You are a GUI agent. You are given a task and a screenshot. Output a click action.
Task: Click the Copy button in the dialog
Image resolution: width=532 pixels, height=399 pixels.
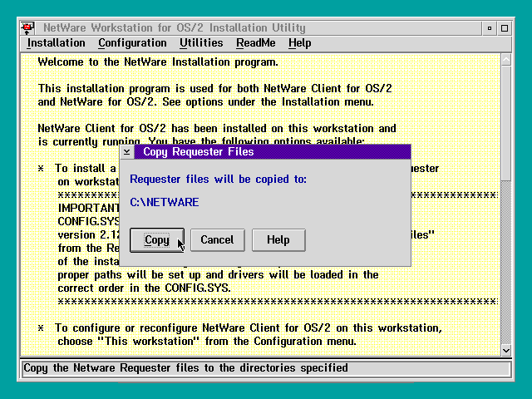click(x=157, y=240)
